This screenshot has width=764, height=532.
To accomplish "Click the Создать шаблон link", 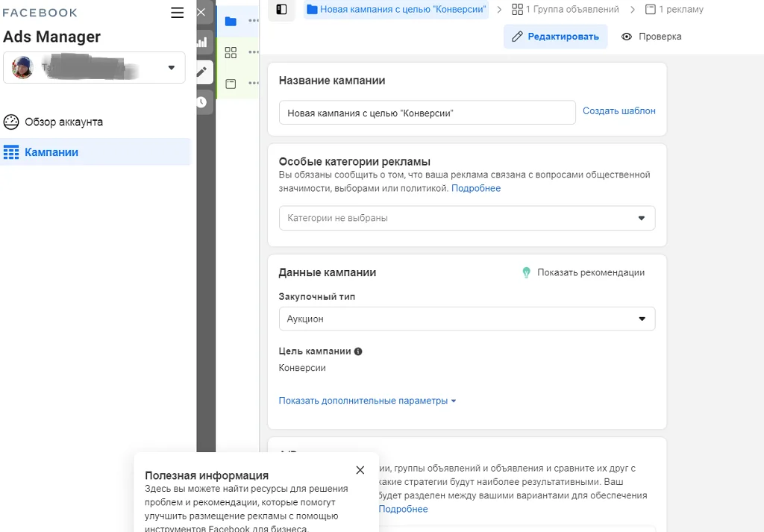I will (619, 111).
